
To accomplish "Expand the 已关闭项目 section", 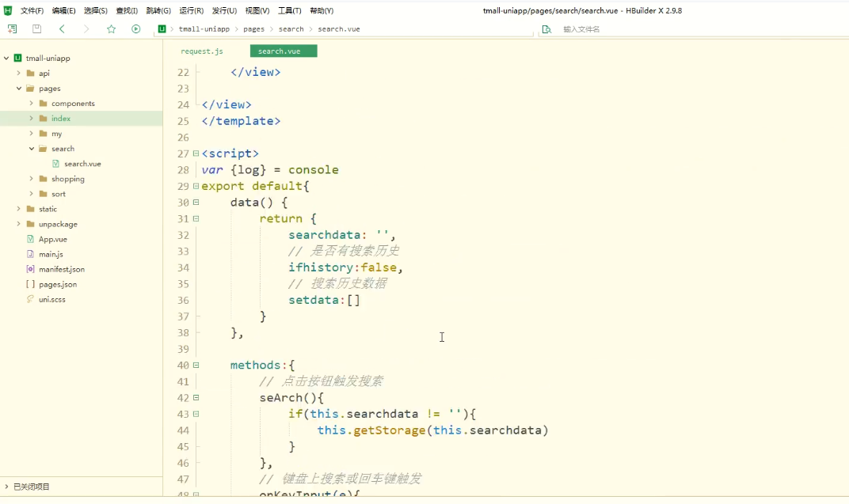I will coord(6,487).
